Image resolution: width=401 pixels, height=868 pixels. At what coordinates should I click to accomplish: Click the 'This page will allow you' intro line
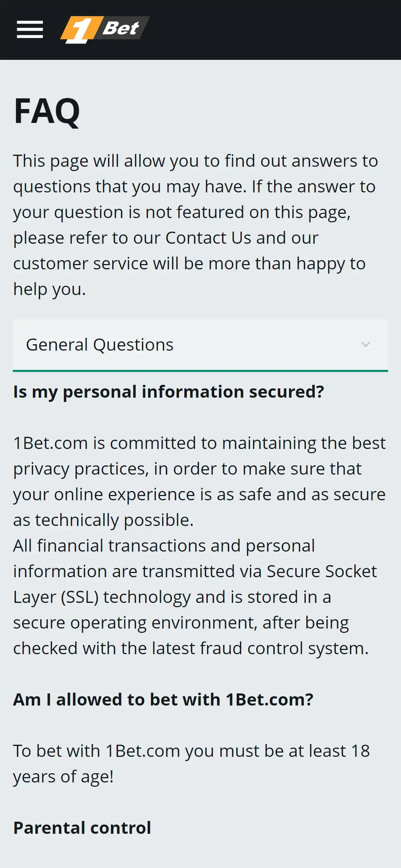coord(195,161)
